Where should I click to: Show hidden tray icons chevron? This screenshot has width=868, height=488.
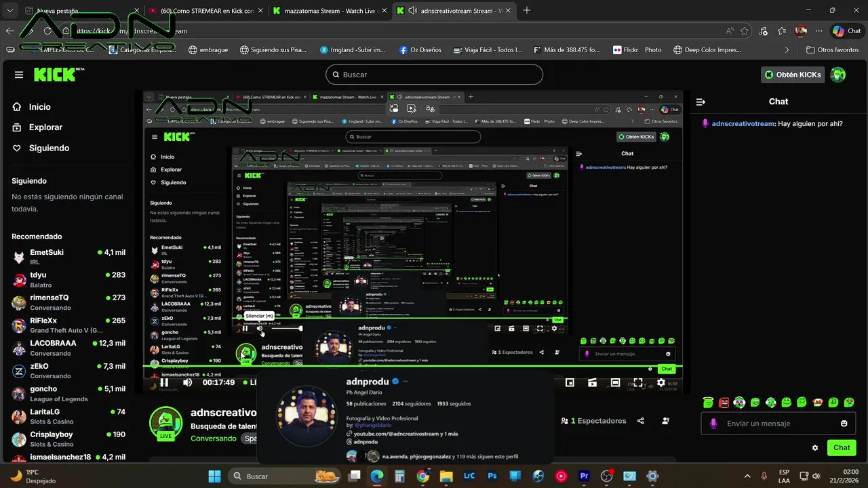pyautogui.click(x=747, y=476)
